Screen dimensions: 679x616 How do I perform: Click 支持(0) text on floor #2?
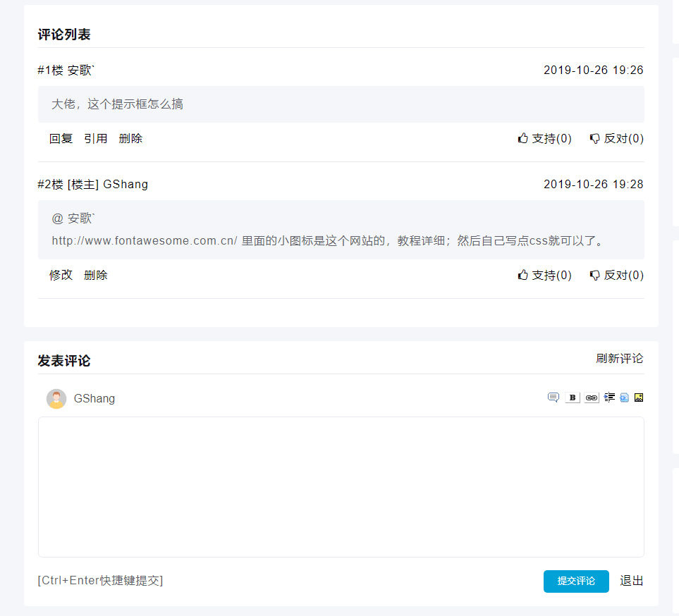tap(551, 276)
